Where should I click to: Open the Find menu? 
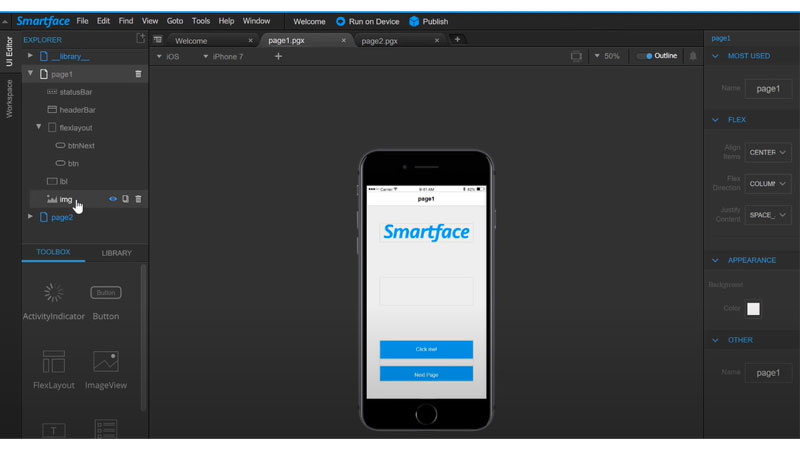click(x=126, y=21)
